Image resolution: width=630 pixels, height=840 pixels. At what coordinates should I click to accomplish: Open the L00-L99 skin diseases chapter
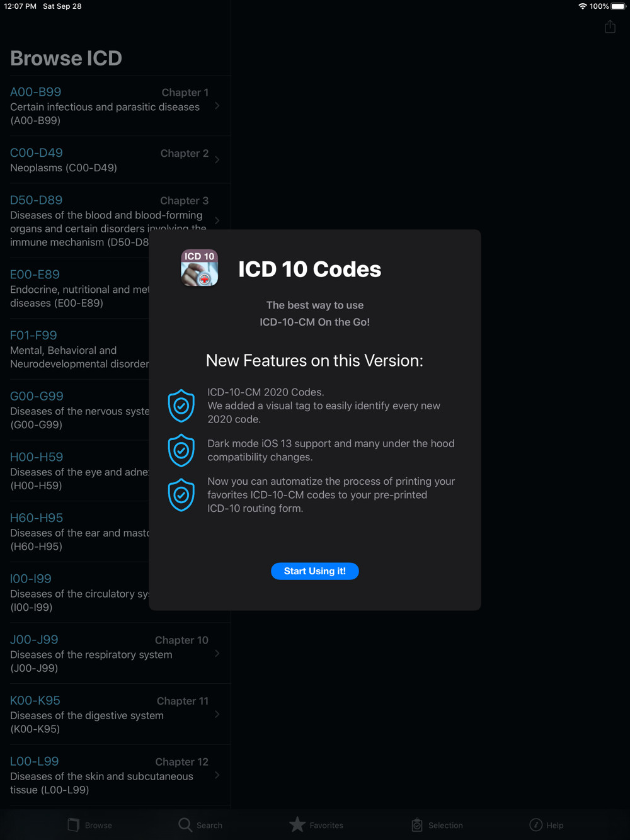[115, 775]
